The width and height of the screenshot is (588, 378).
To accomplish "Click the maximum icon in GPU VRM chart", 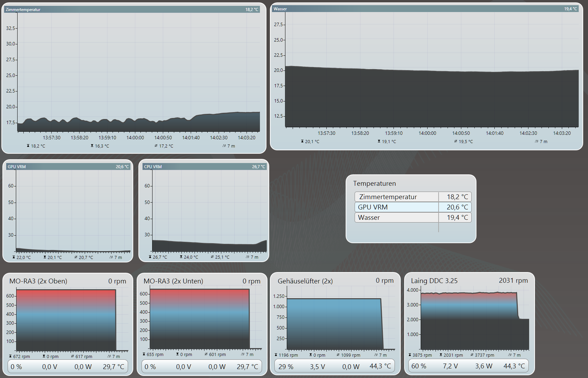I will pyautogui.click(x=14, y=257).
